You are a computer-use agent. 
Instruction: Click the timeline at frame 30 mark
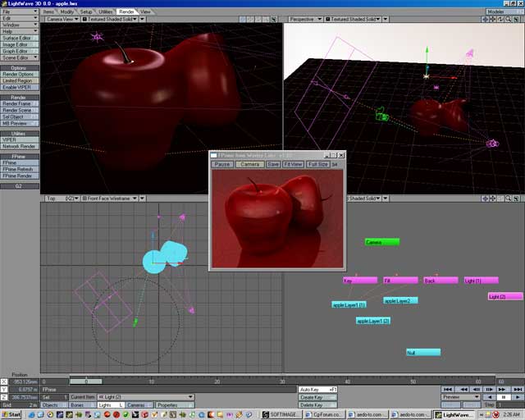coord(282,381)
